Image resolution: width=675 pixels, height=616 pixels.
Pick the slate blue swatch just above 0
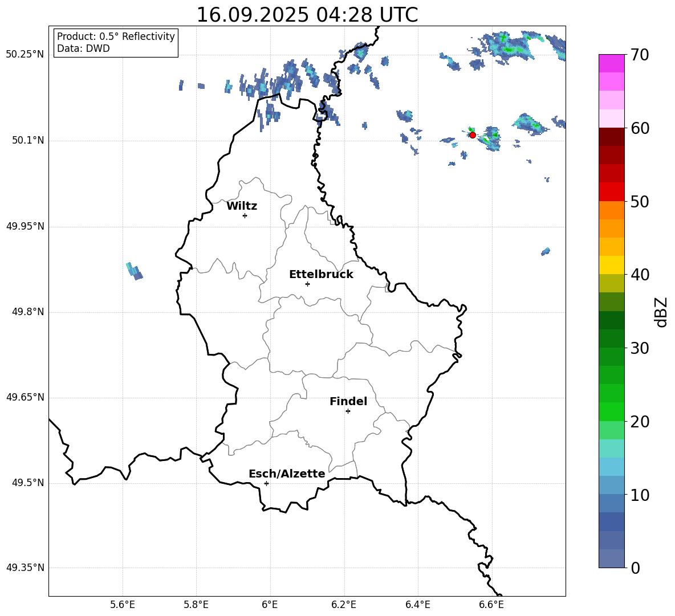point(611,558)
